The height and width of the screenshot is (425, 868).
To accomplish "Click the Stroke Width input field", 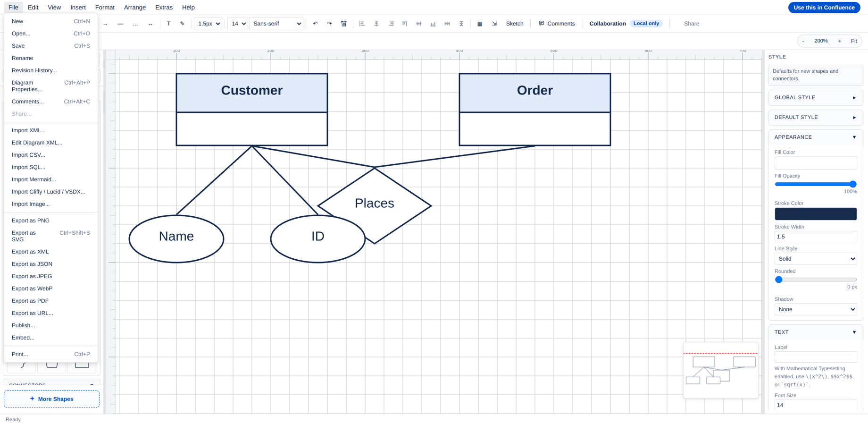I will pyautogui.click(x=815, y=237).
